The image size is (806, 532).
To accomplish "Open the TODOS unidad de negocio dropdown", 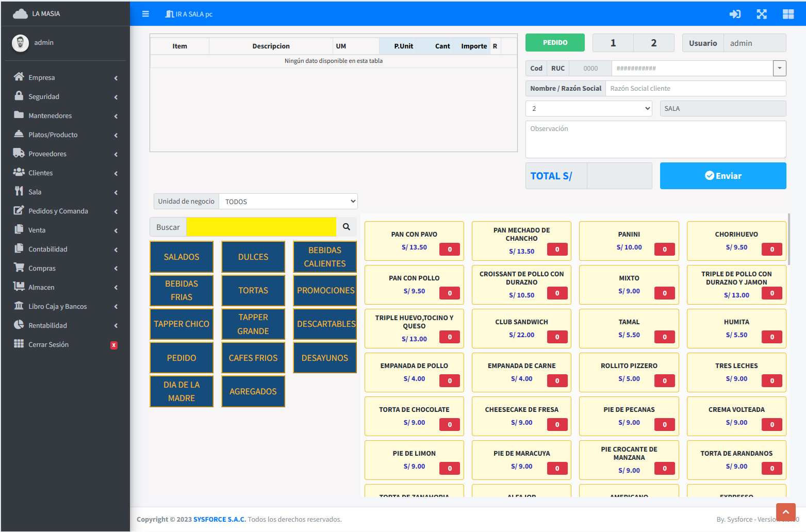I will pos(288,201).
